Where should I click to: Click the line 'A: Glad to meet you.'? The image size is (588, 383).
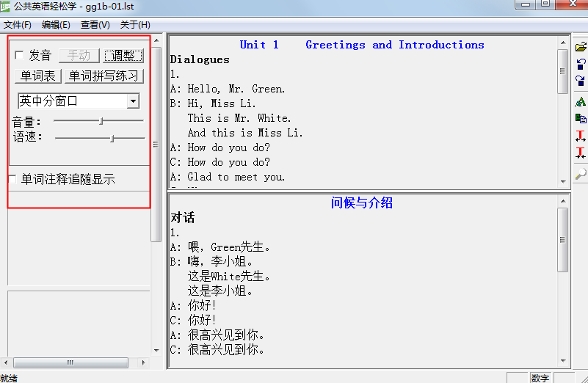click(228, 177)
